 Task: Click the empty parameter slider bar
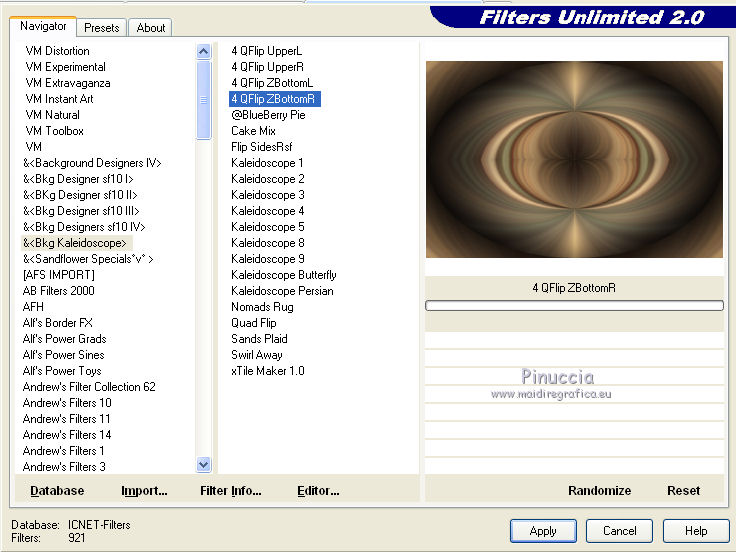[x=574, y=305]
